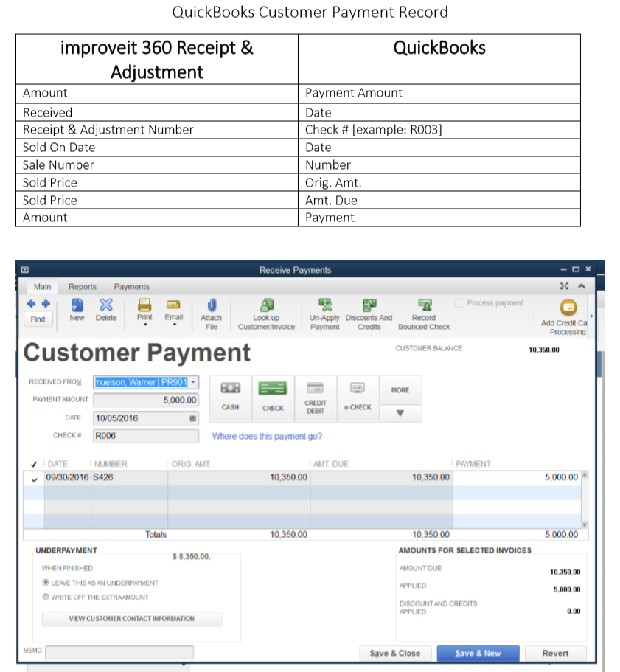Expand the MORE payment methods arrow
Screen dimensions: 620x672
(400, 413)
